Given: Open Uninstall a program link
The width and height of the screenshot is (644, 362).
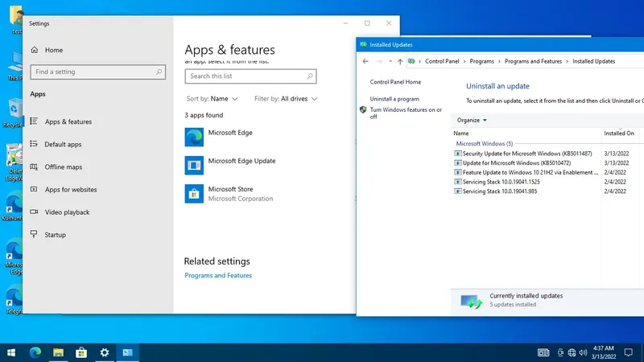Looking at the screenshot, I should pos(394,99).
